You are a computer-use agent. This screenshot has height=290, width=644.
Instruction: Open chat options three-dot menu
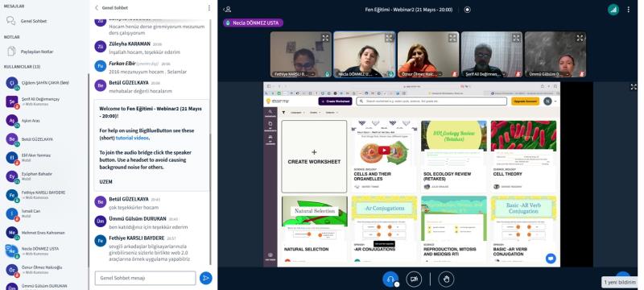pyautogui.click(x=209, y=8)
